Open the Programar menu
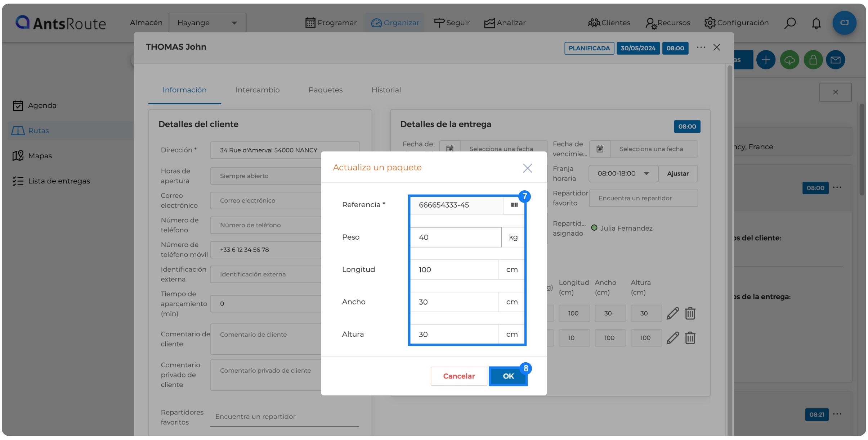Image resolution: width=868 pixels, height=440 pixels. [331, 23]
